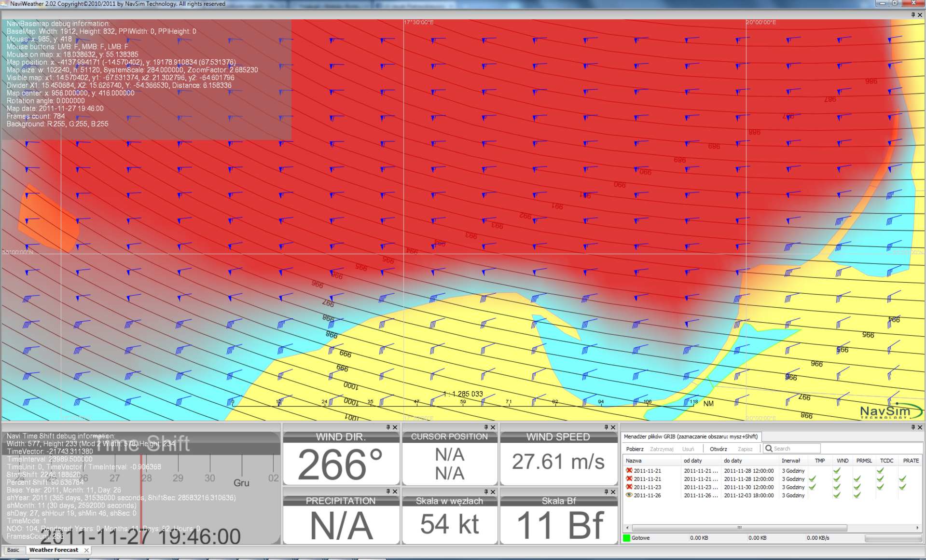Pin the WIND DIR. panel
The height and width of the screenshot is (560, 926).
point(388,427)
